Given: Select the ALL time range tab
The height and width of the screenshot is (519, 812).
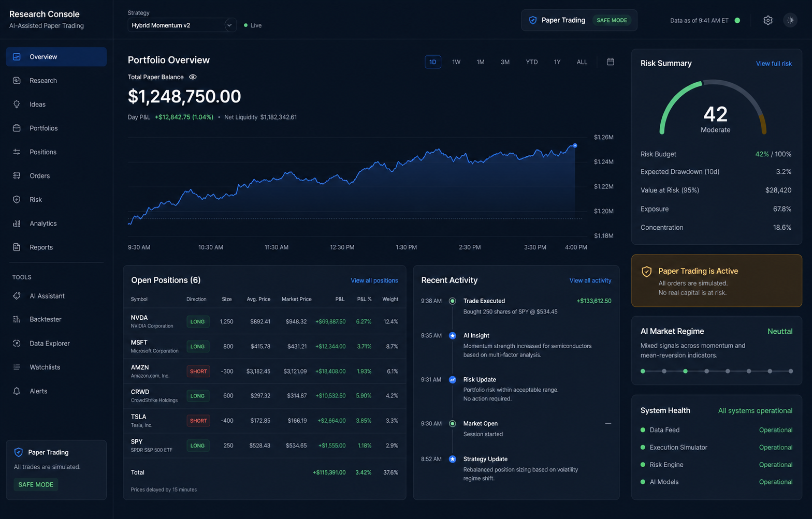Looking at the screenshot, I should point(582,62).
